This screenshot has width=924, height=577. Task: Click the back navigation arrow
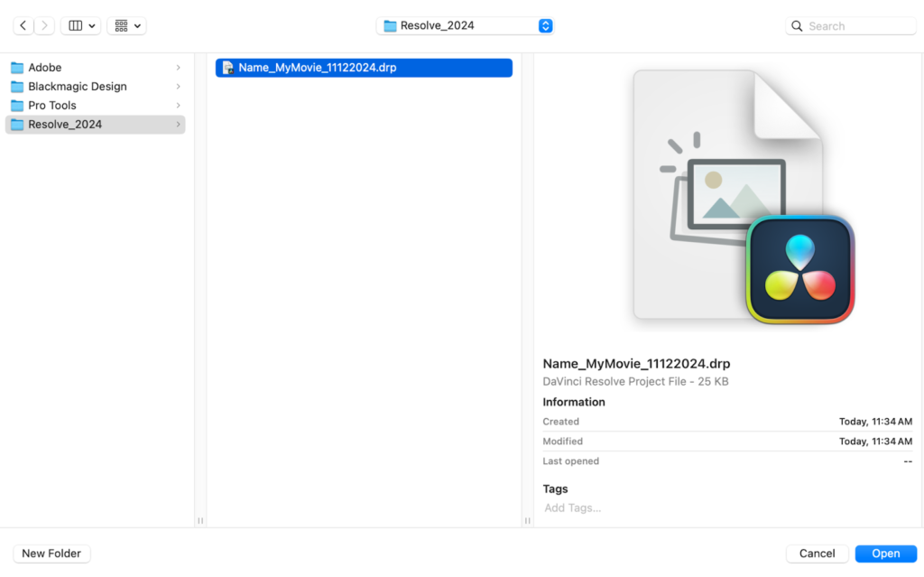pyautogui.click(x=23, y=26)
